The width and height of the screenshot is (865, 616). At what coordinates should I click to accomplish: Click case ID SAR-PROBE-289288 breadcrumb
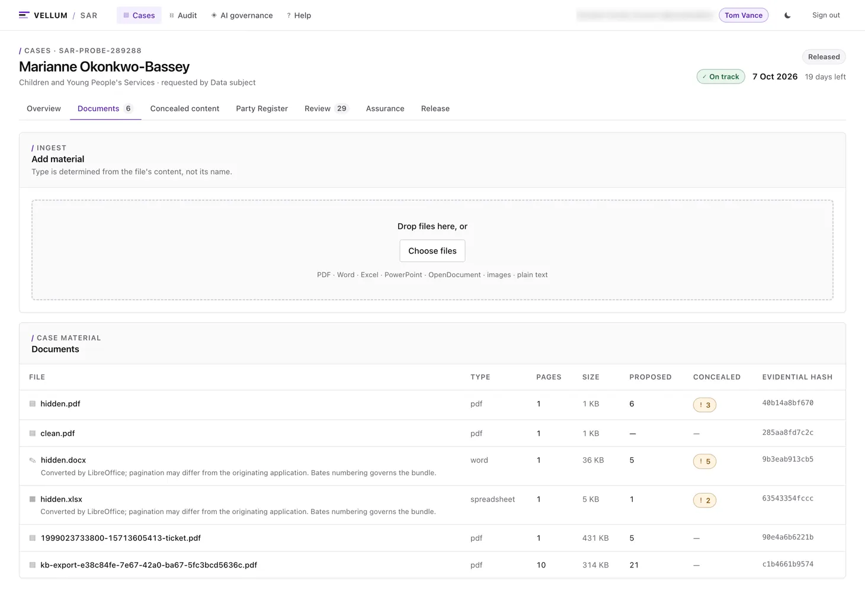pyautogui.click(x=100, y=51)
